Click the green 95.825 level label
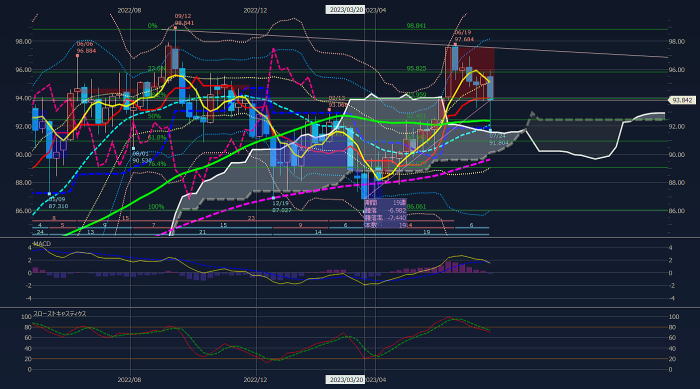 (x=416, y=68)
